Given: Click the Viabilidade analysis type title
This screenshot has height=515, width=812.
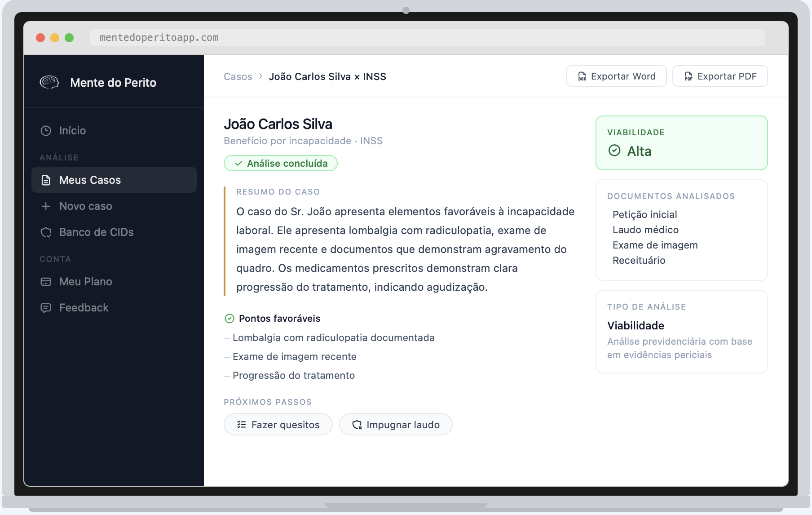Looking at the screenshot, I should point(636,326).
